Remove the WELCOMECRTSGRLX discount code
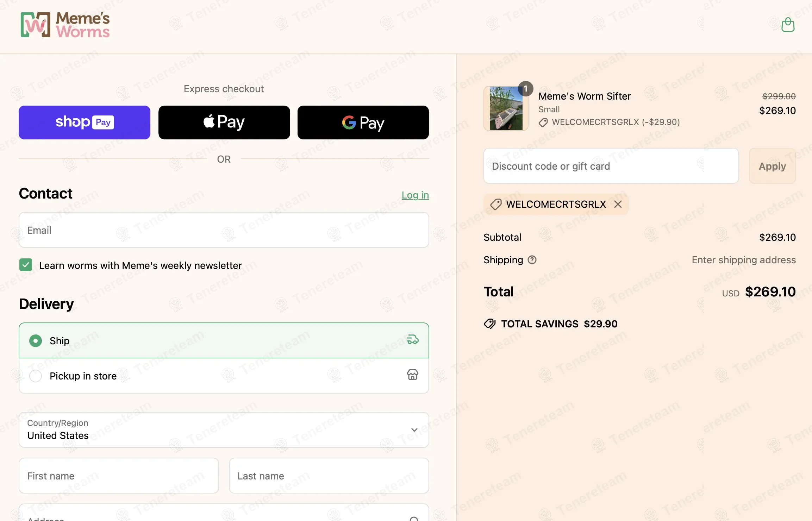Screen dimensions: 812x521 click(x=618, y=204)
